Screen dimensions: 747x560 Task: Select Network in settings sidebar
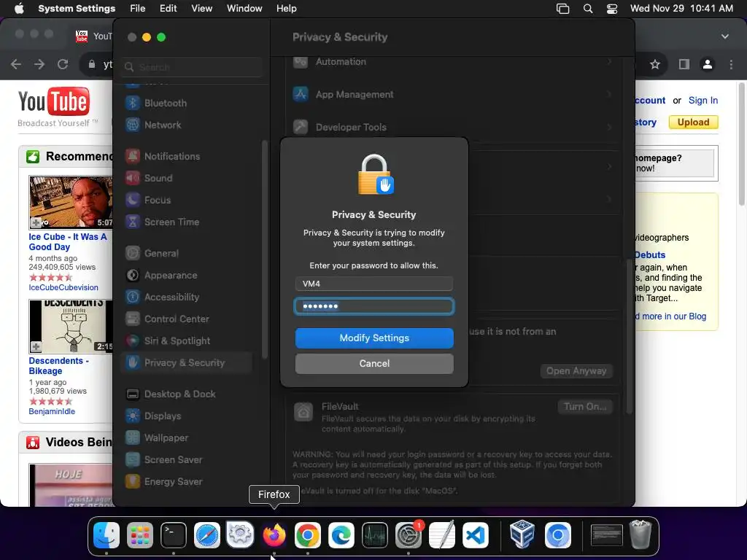[x=186, y=125]
